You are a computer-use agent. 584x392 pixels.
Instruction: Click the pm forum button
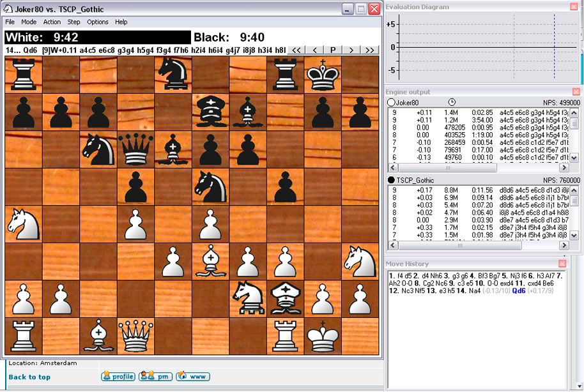155,377
